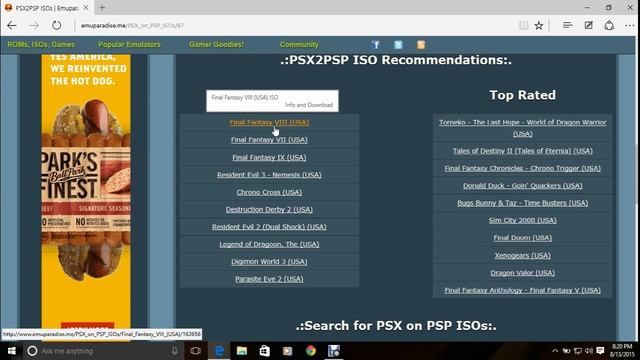Open the Community menu
The height and width of the screenshot is (360, 640).
pyautogui.click(x=299, y=44)
